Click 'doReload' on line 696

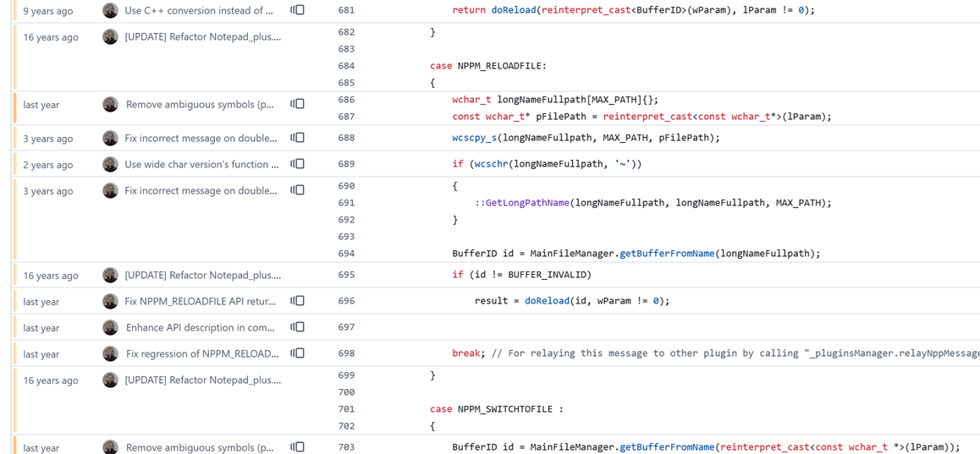tap(547, 301)
